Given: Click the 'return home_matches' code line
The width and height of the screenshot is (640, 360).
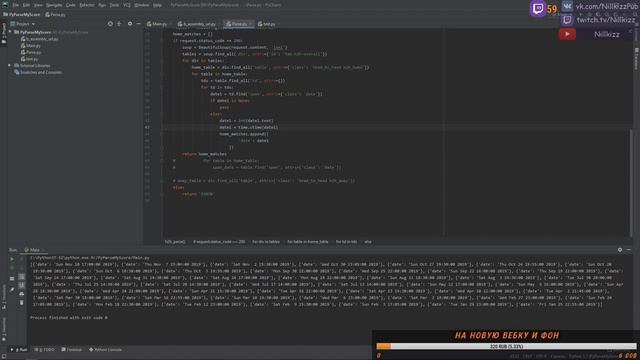Looking at the screenshot, I should coord(204,154).
